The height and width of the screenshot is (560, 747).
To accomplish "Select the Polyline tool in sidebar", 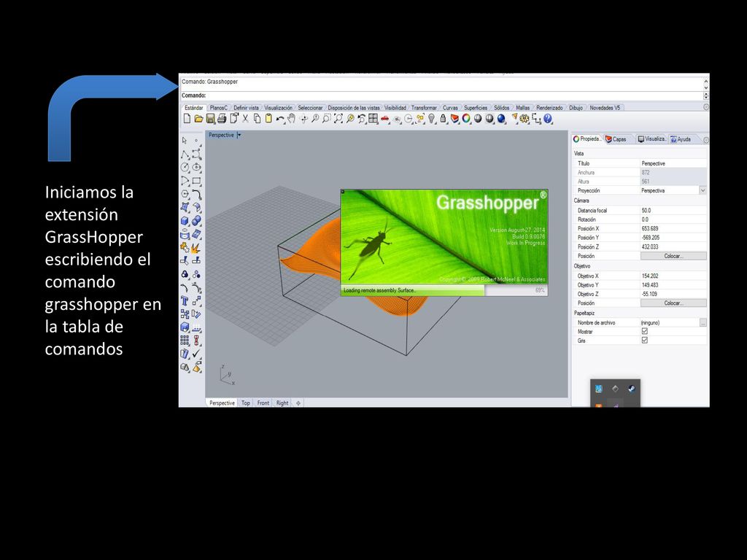I will coord(185,154).
